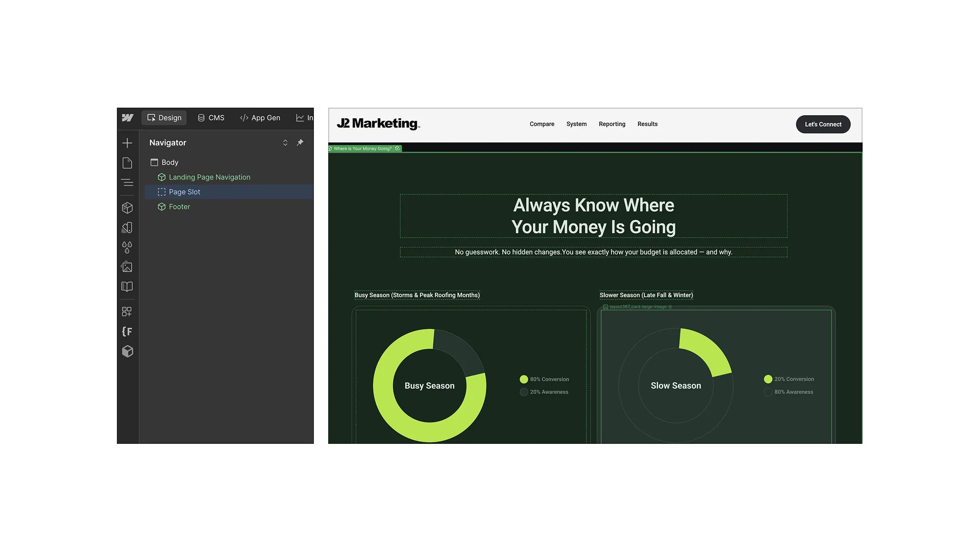Open the Pages panel icon
Viewport: 980px width, 551px height.
[x=127, y=163]
